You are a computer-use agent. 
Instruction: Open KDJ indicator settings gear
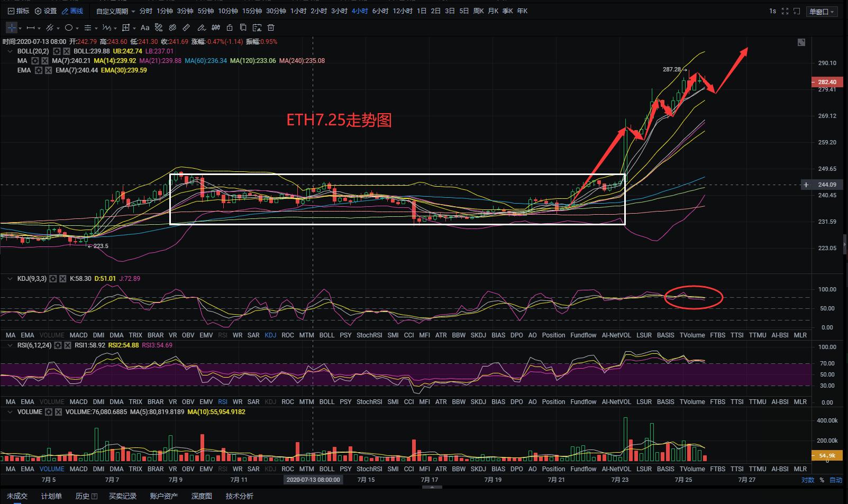(53, 279)
